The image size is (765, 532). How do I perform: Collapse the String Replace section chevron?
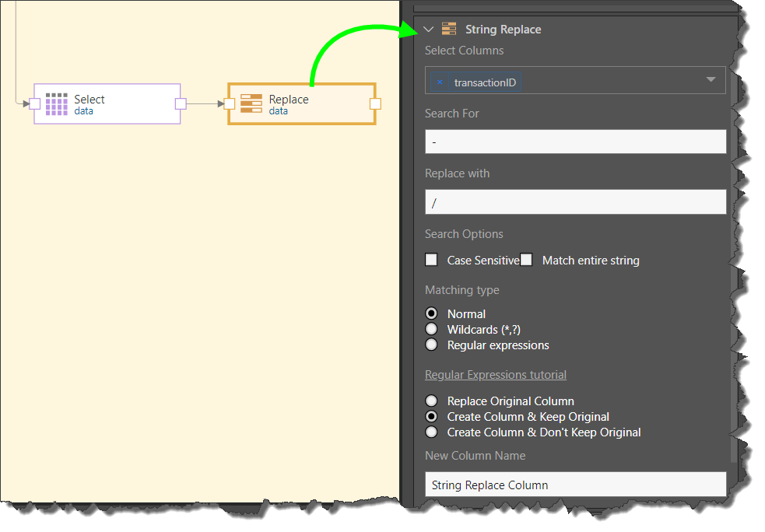pyautogui.click(x=428, y=30)
